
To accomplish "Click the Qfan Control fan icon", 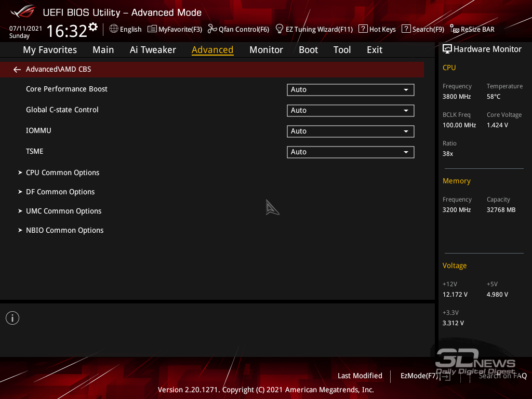I will tap(212, 29).
